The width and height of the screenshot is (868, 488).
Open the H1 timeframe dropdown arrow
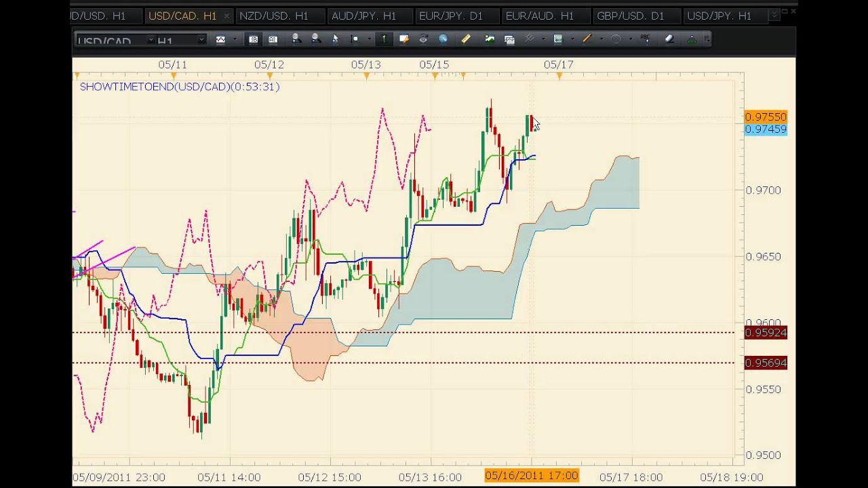201,40
